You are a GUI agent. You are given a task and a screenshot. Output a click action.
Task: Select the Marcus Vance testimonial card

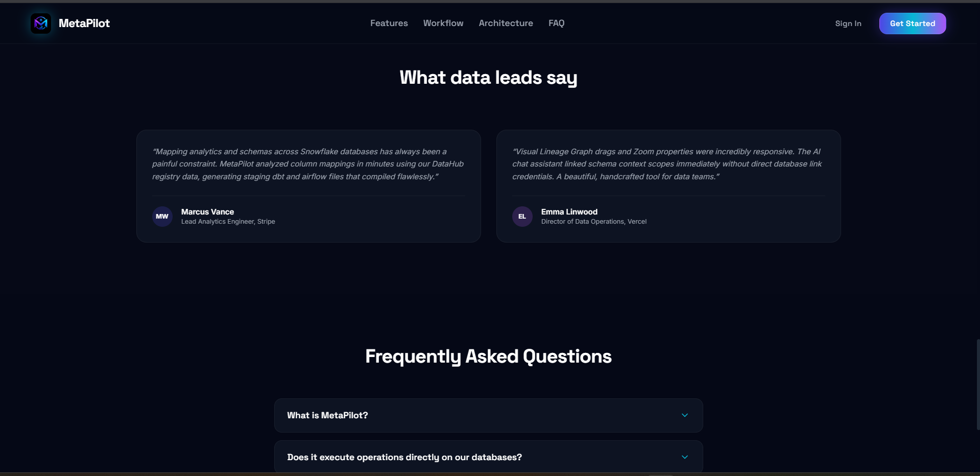308,186
